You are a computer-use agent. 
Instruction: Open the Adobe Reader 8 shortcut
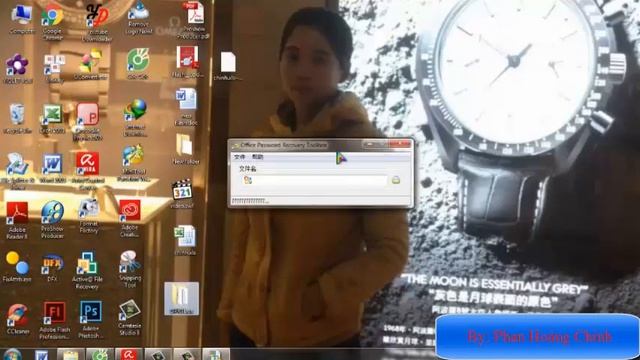(x=17, y=220)
